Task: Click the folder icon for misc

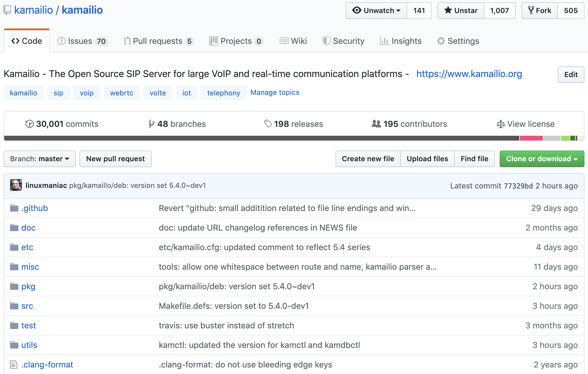Action: (x=14, y=267)
